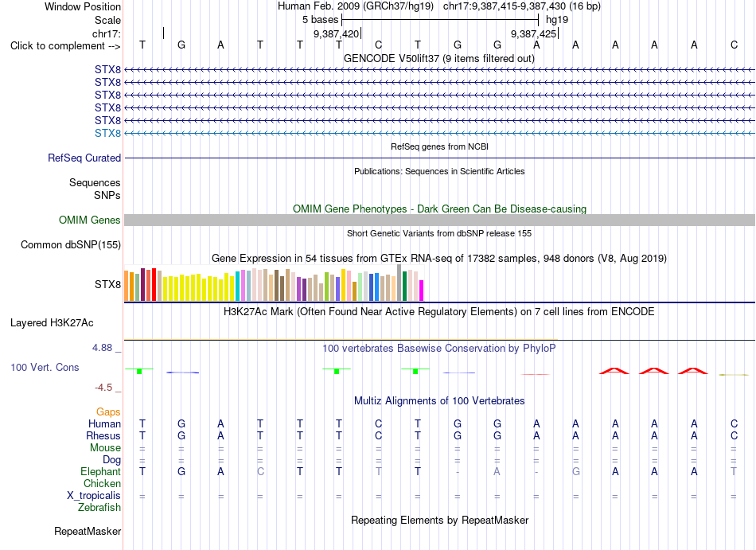Viewport: 756px width, 550px height.
Task: Click 'Short Genetic Variants from dbSNP release 155'
Action: pyautogui.click(x=439, y=233)
